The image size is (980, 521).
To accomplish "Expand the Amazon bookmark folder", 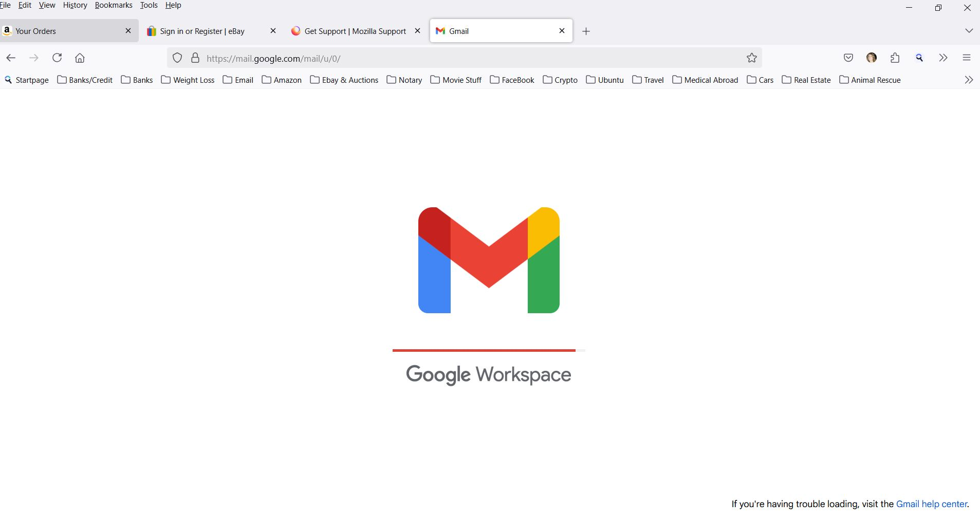I will [282, 80].
